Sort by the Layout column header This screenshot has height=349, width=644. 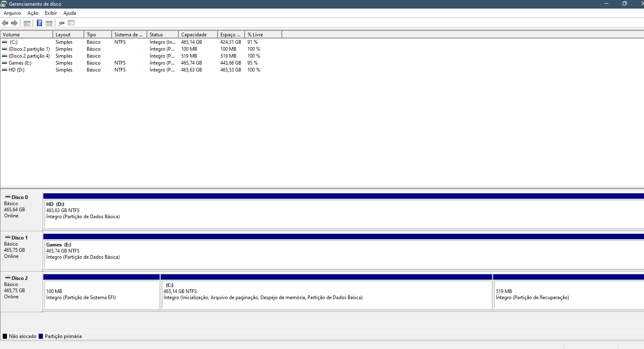pos(68,35)
